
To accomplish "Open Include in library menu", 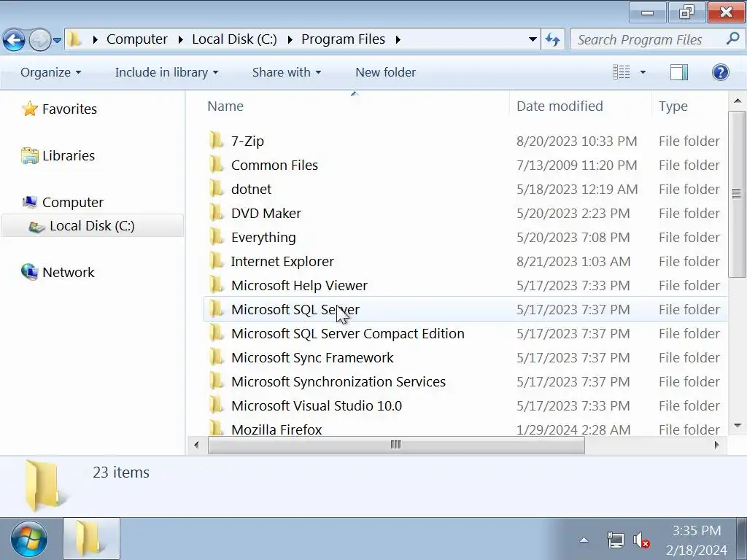I will click(x=166, y=72).
